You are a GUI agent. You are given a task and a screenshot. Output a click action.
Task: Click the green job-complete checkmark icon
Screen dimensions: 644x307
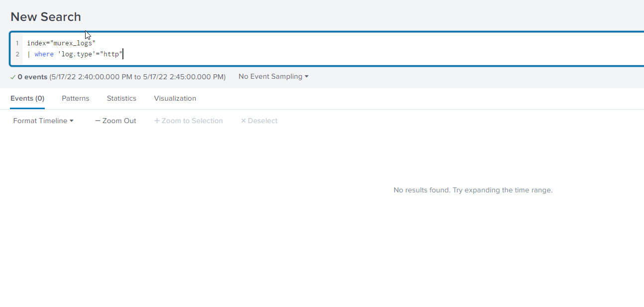[13, 77]
